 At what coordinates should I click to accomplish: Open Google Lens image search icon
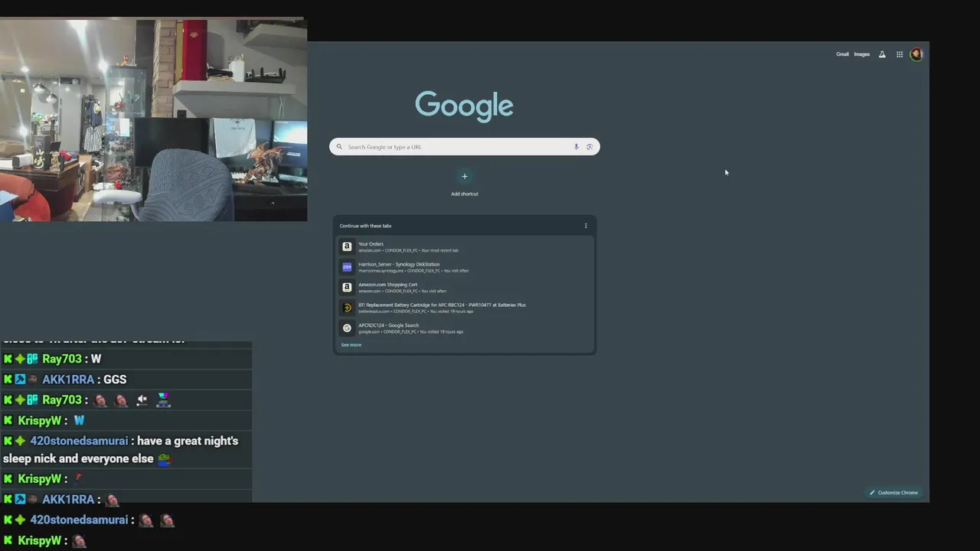[x=590, y=147]
